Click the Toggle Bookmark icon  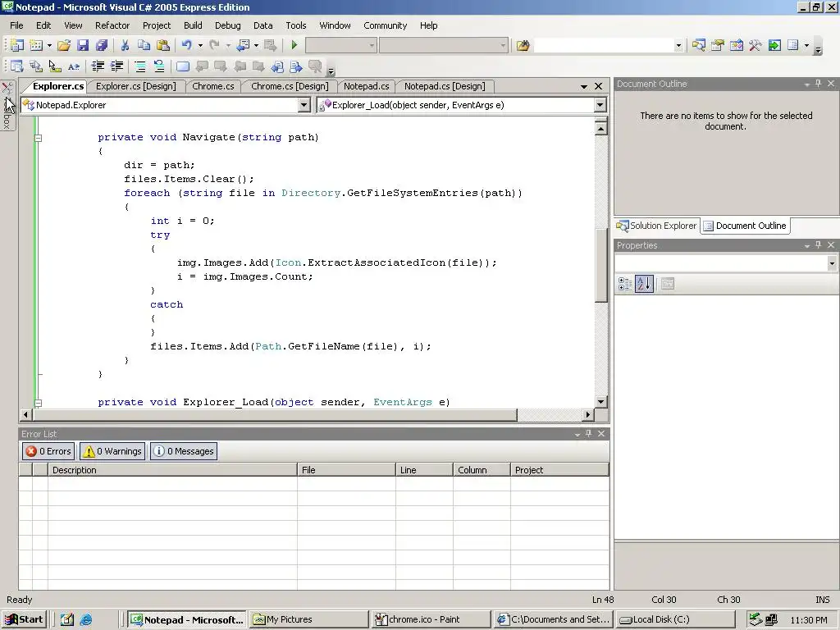coord(183,66)
